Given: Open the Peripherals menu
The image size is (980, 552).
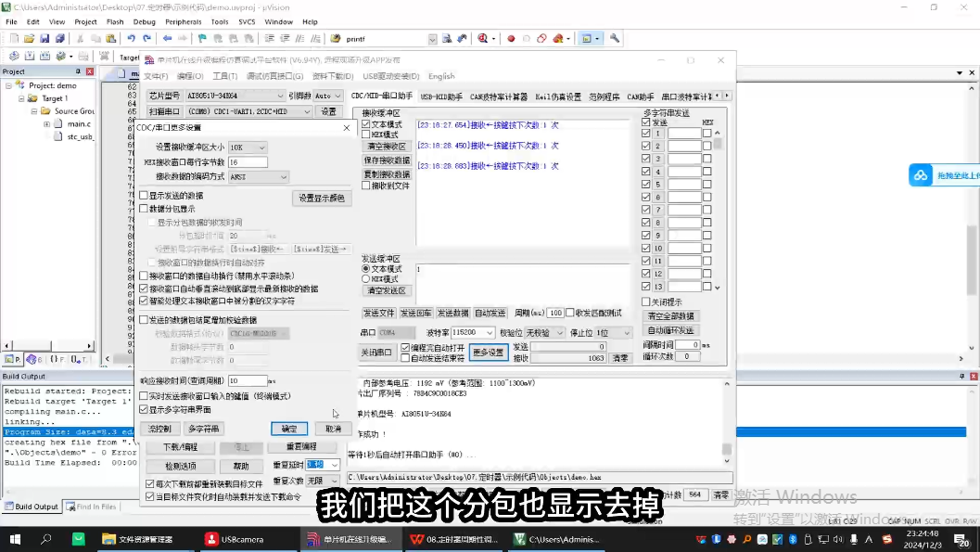Looking at the screenshot, I should [184, 22].
